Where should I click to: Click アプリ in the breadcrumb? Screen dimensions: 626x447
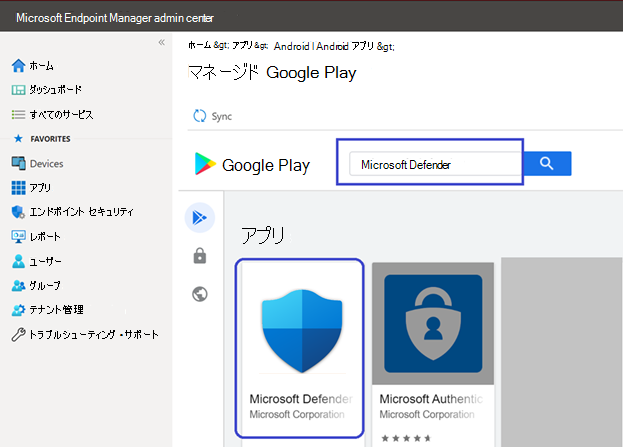coord(242,45)
